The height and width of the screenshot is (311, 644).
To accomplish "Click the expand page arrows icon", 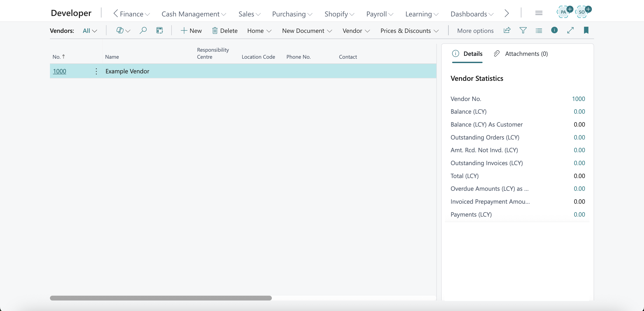I will [x=570, y=30].
